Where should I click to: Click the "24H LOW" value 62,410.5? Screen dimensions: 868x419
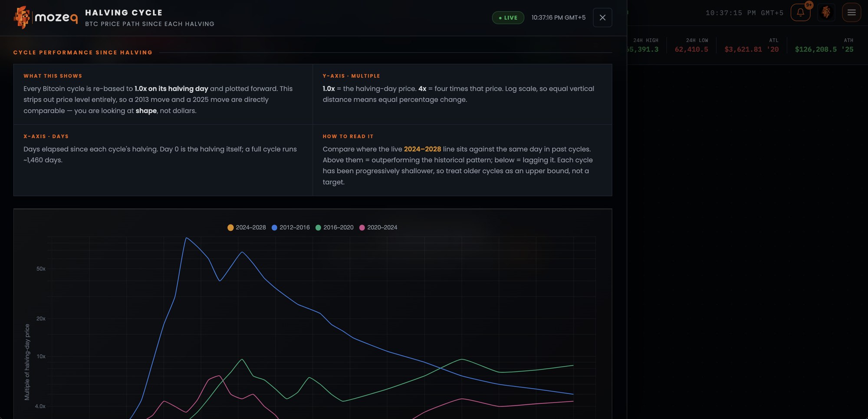pos(691,49)
